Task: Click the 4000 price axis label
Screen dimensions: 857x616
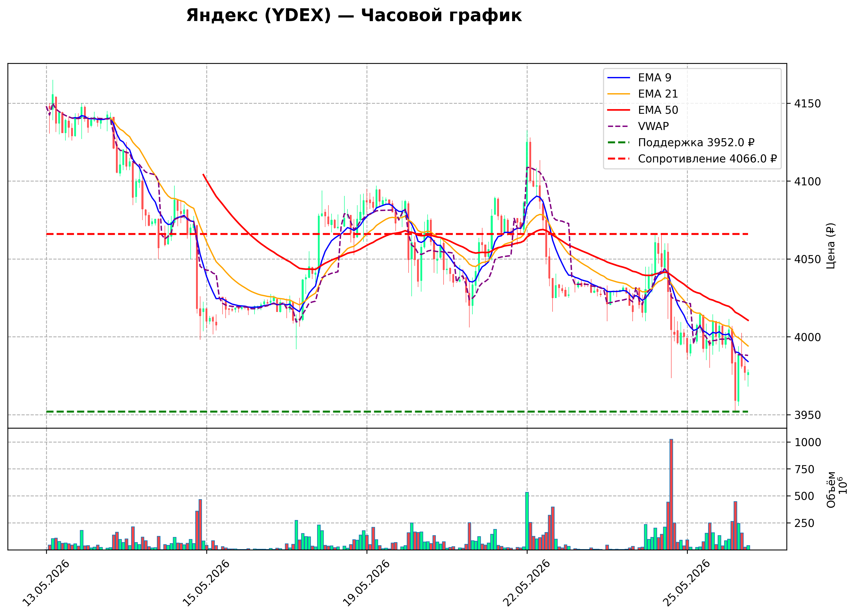Action: (808, 337)
